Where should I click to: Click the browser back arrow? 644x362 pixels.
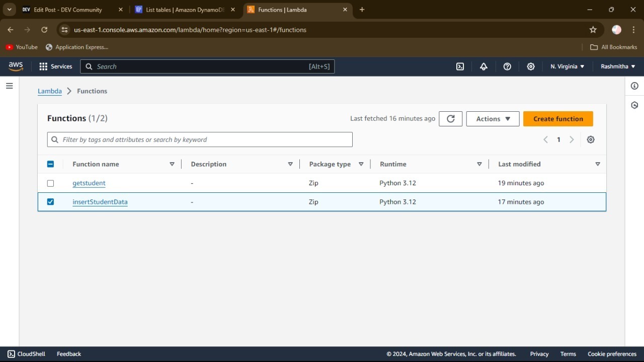pyautogui.click(x=11, y=30)
